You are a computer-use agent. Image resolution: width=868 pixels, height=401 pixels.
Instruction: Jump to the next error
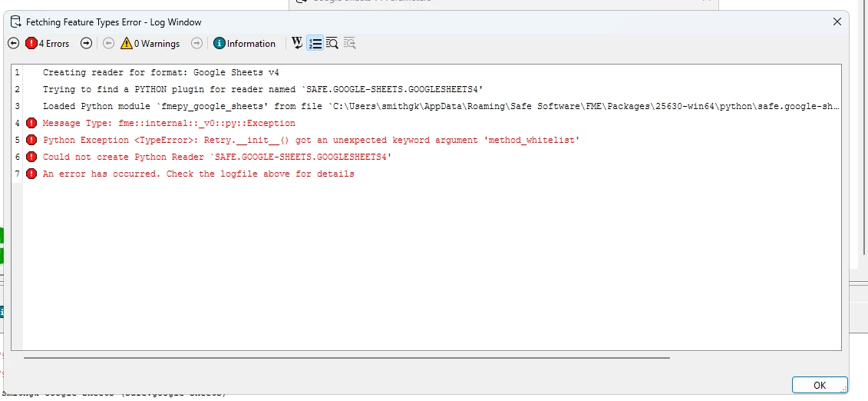pyautogui.click(x=87, y=43)
